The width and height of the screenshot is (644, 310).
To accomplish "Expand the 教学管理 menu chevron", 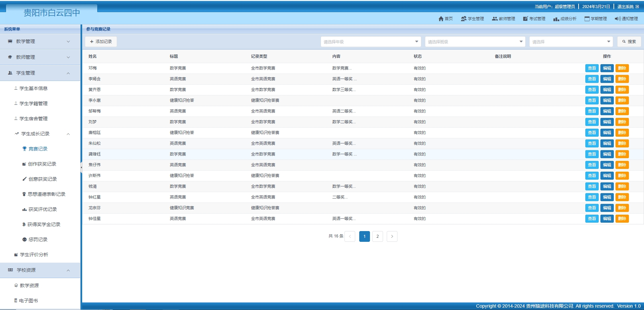I will tap(68, 42).
